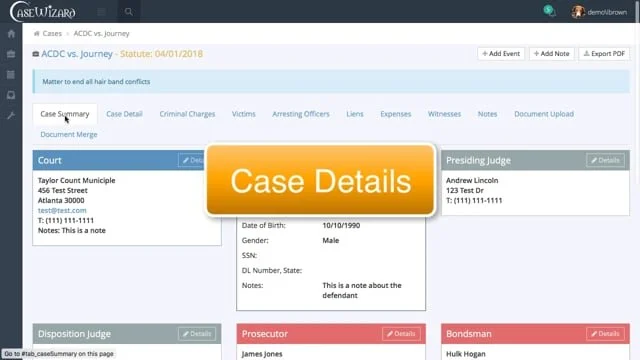Click the Matter to end all hair band conflicts banner
640x360 pixels.
click(x=331, y=82)
